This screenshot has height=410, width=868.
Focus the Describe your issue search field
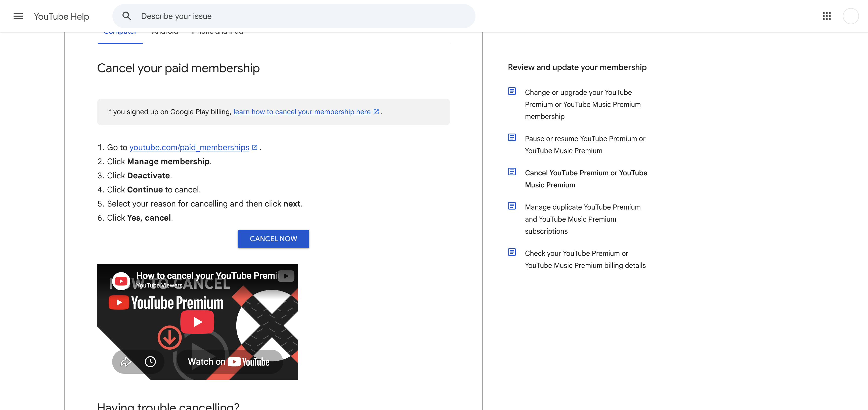coord(294,16)
